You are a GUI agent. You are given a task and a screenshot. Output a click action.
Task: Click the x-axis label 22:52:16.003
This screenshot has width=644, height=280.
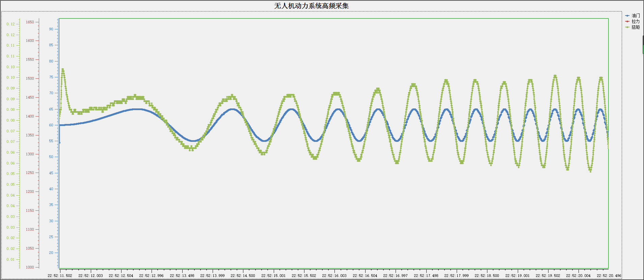click(x=334, y=276)
